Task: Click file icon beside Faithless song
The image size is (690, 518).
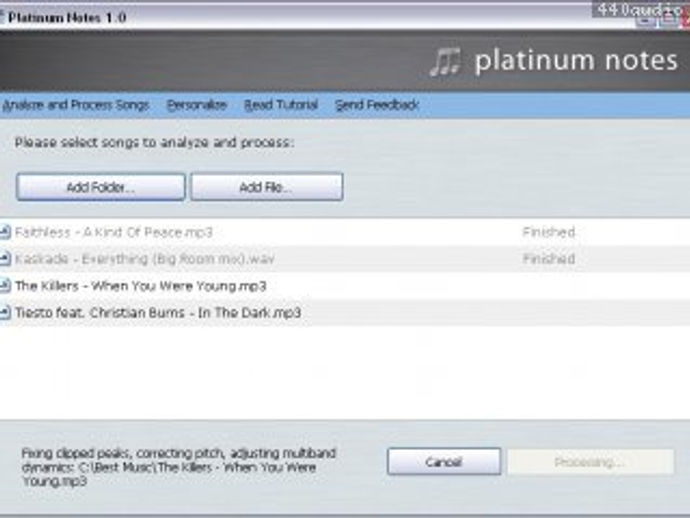Action: point(5,231)
